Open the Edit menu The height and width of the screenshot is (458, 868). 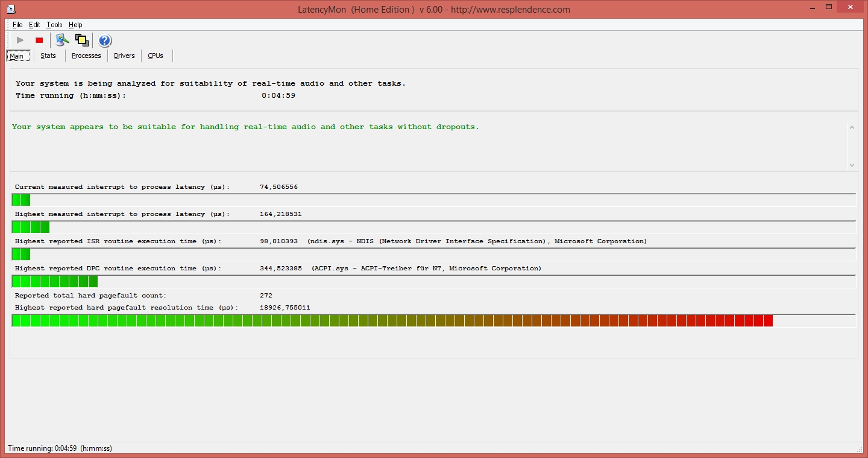click(x=34, y=25)
